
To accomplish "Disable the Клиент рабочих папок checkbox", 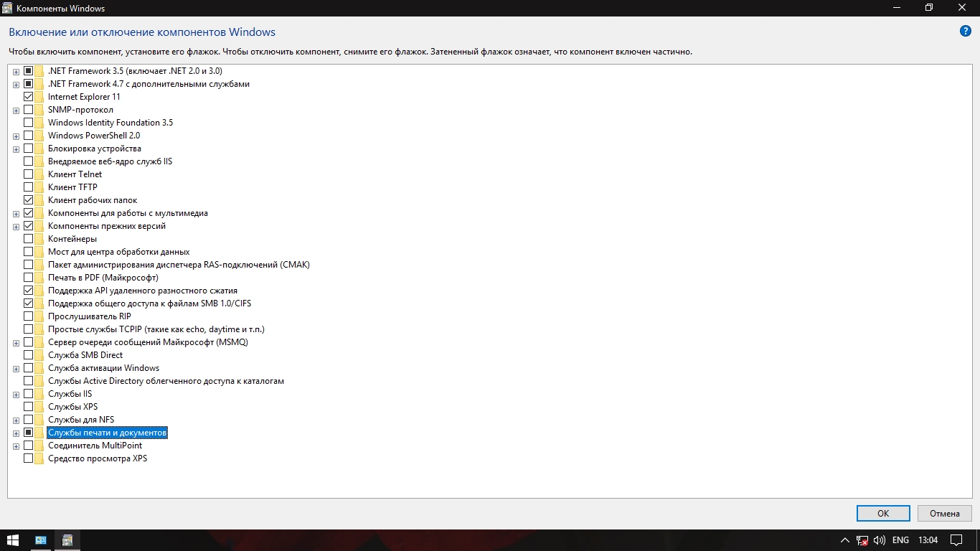I will coord(29,200).
